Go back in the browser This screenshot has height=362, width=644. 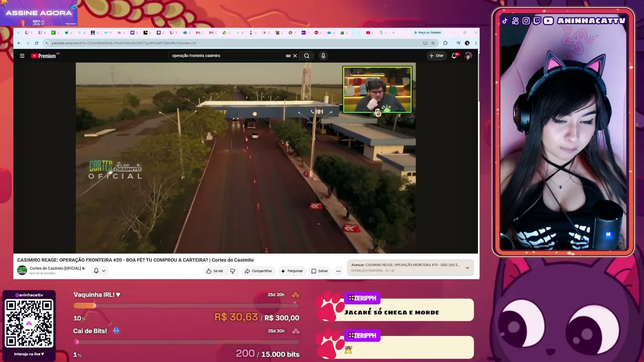click(x=19, y=43)
